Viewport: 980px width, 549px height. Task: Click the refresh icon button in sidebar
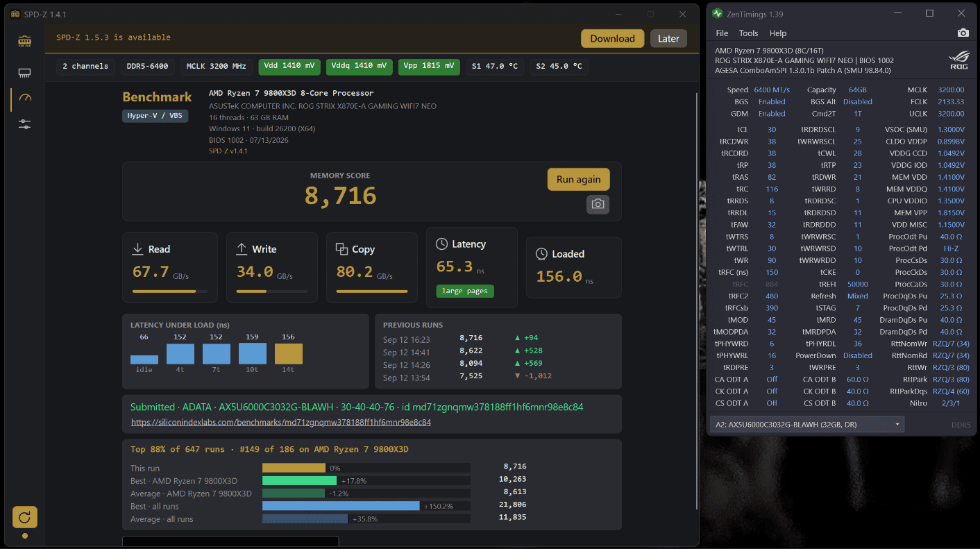[x=25, y=517]
